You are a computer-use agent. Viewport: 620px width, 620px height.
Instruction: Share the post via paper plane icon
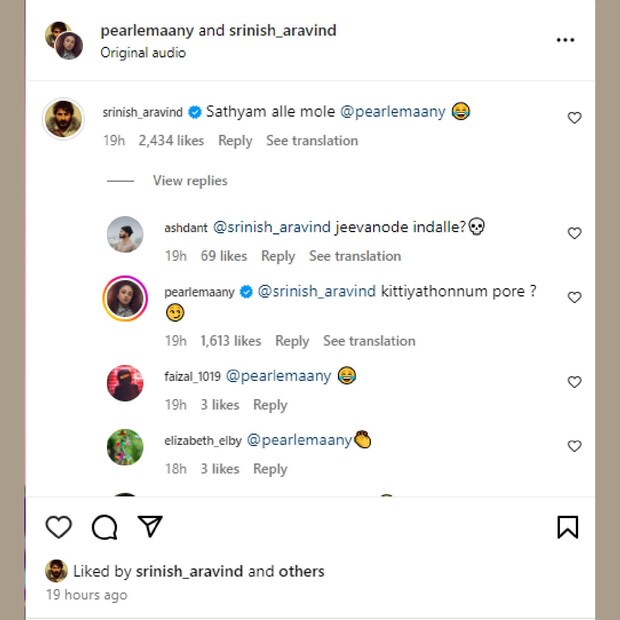(x=150, y=526)
